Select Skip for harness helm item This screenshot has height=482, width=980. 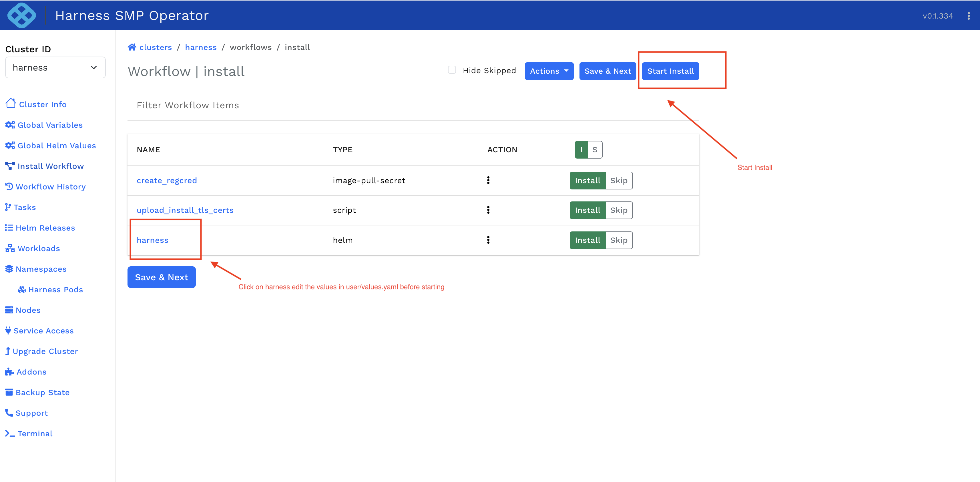coord(619,240)
